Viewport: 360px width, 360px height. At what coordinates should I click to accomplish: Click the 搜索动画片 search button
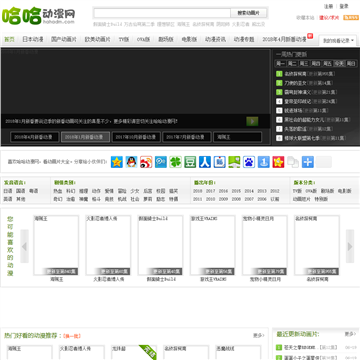[249, 13]
